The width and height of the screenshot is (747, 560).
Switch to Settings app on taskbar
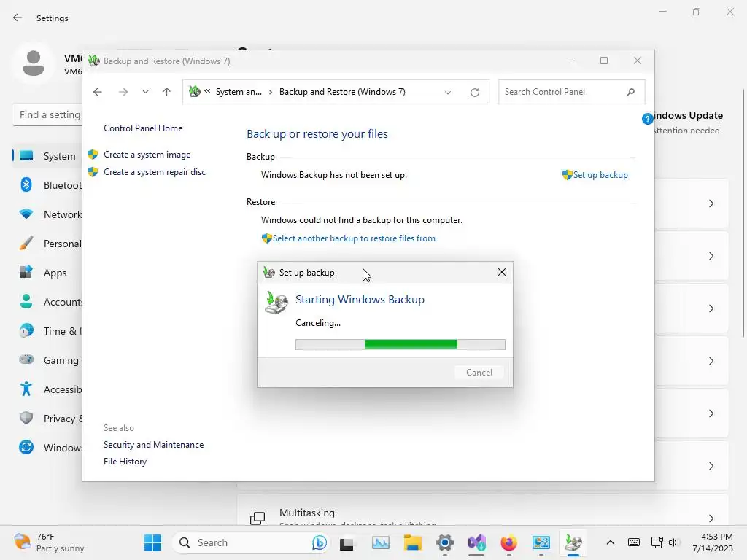tap(445, 542)
